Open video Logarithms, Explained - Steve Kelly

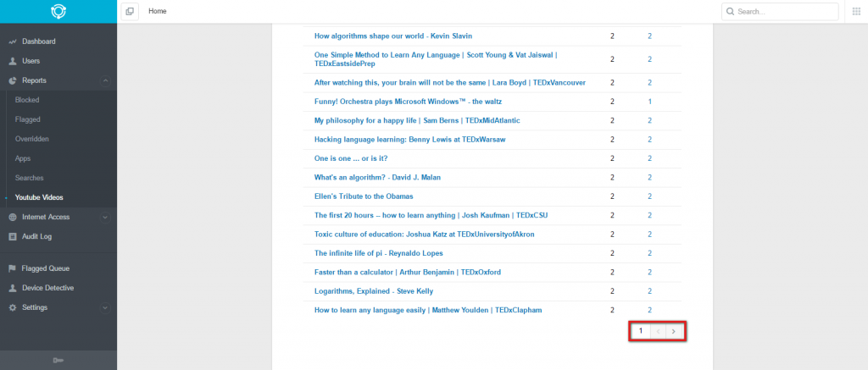pyautogui.click(x=374, y=291)
